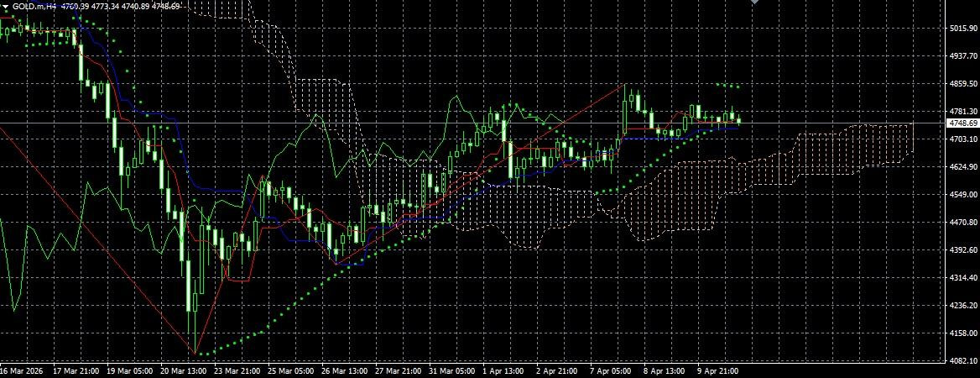Click the 1 Apr 13:00 time label

pyautogui.click(x=504, y=371)
